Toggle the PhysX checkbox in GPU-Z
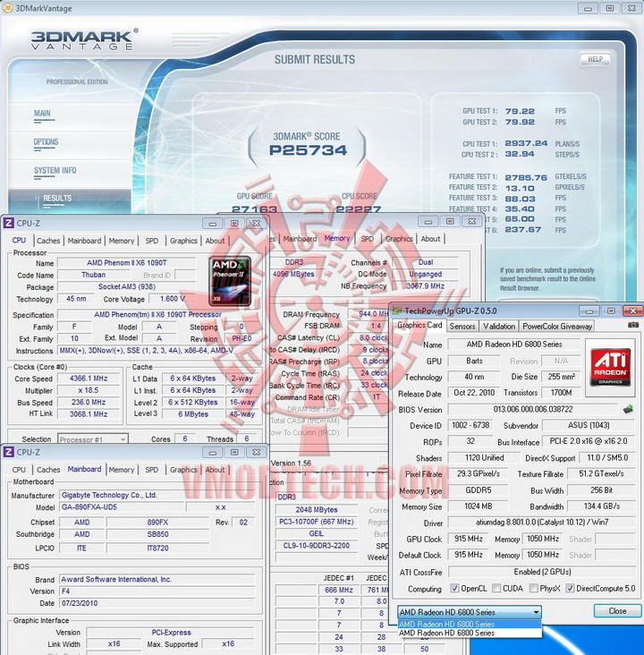 pos(533,588)
